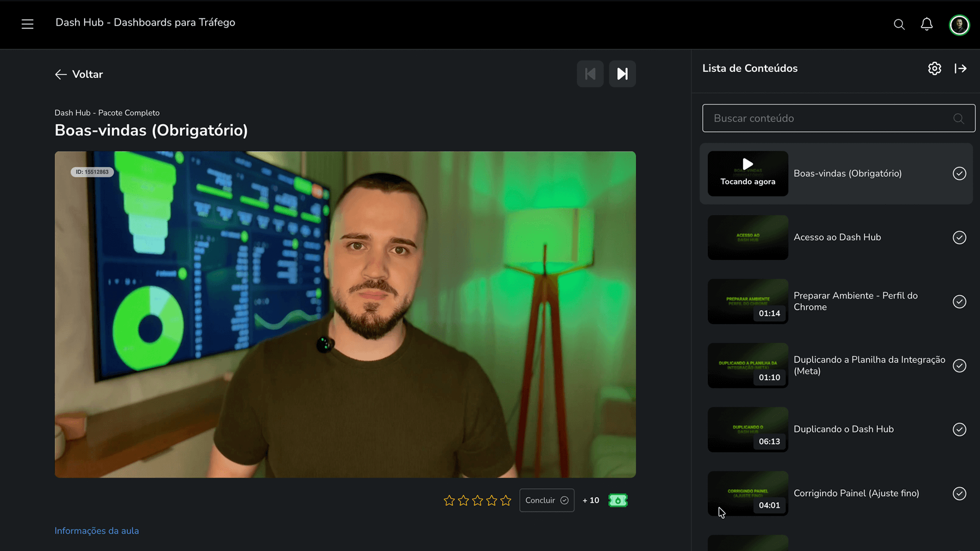
Task: Select Duplicando a Planilha da Integração lesson
Action: pos(869,365)
